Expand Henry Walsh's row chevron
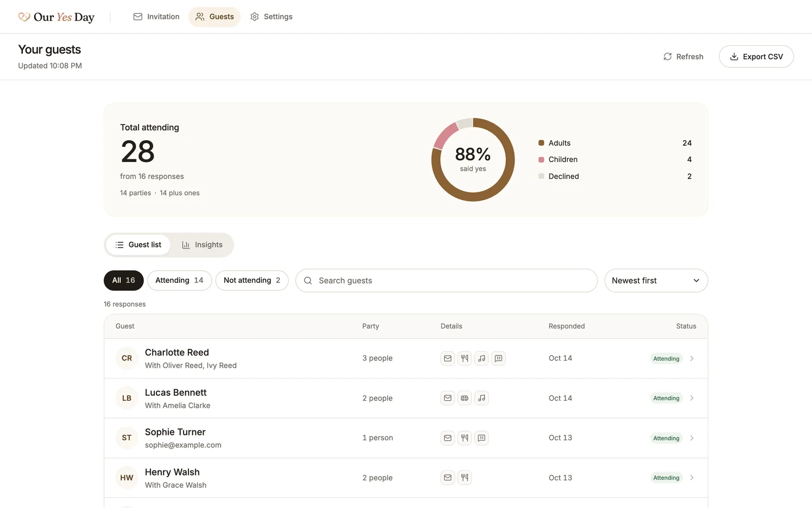The width and height of the screenshot is (812, 508). pos(692,478)
